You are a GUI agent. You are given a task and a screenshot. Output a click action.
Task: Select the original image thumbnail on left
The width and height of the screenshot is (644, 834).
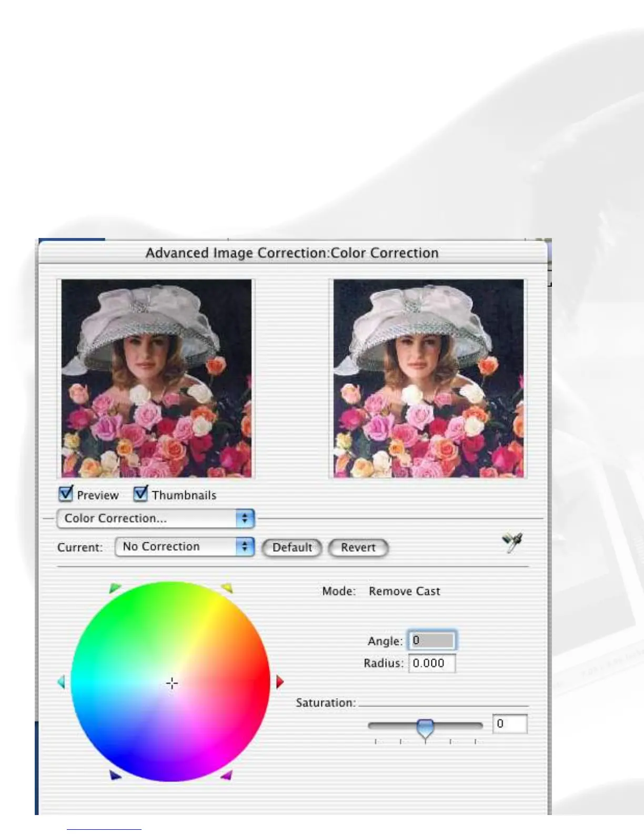[156, 378]
